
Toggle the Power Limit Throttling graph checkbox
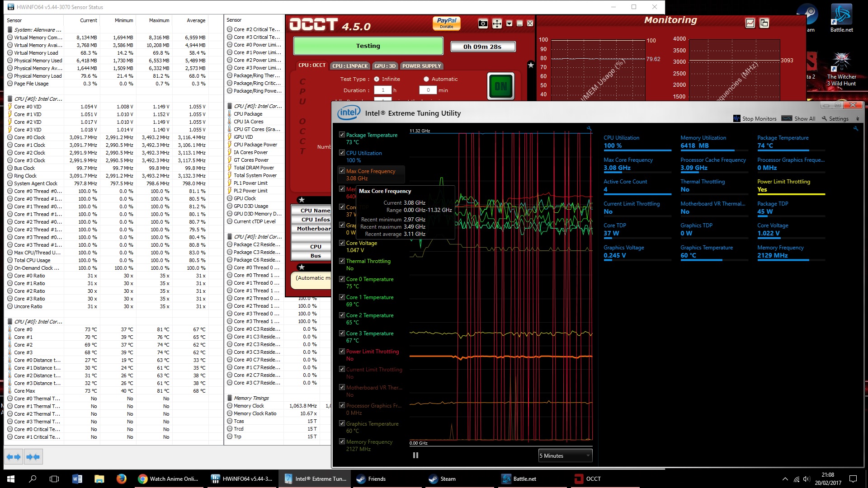(x=342, y=351)
